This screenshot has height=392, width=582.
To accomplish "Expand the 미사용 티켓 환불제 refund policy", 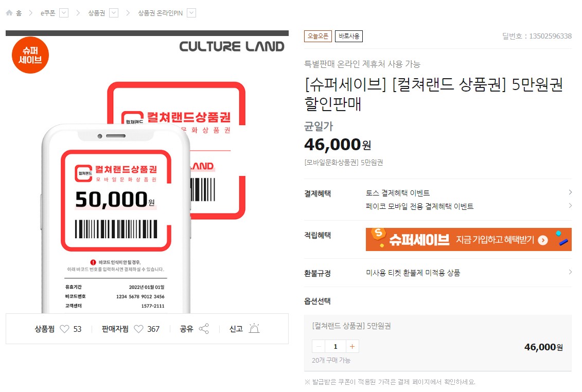I will [413, 273].
